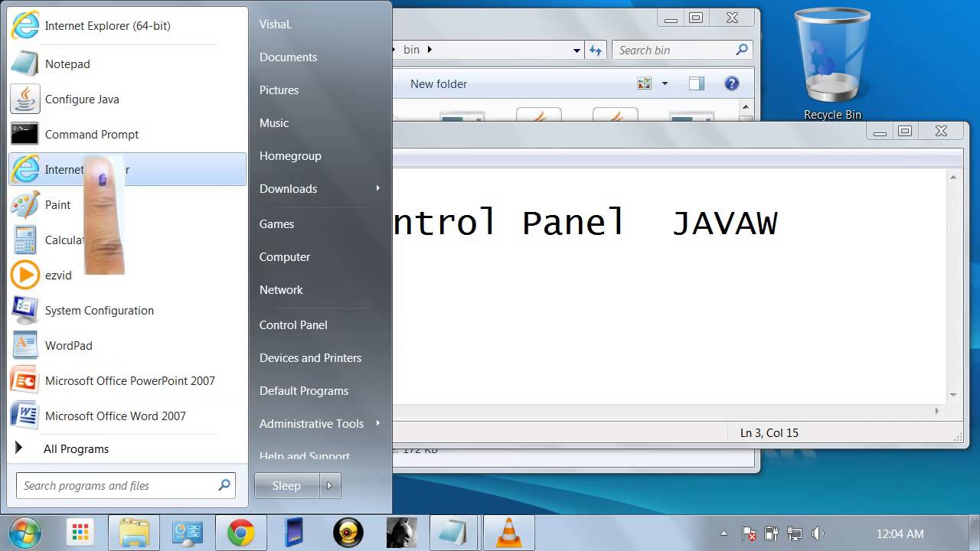Open Recycle Bin on the desktop
980x551 pixels.
coord(832,64)
